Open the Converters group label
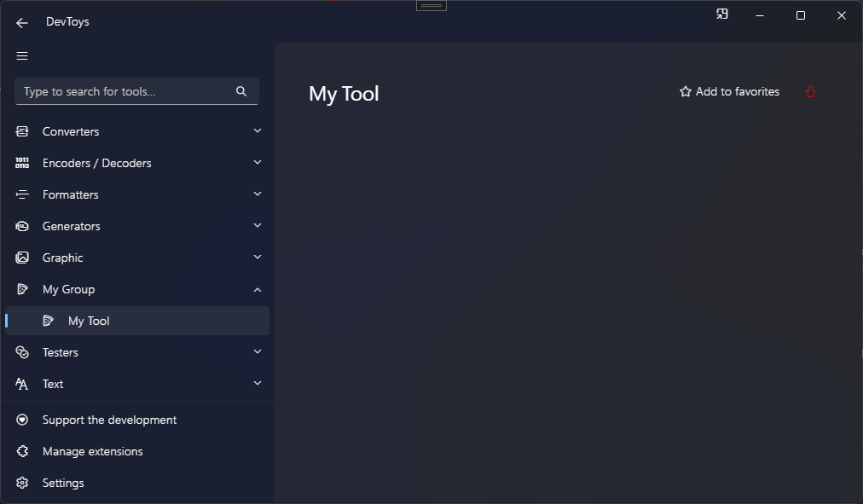This screenshot has width=863, height=504. coord(71,131)
